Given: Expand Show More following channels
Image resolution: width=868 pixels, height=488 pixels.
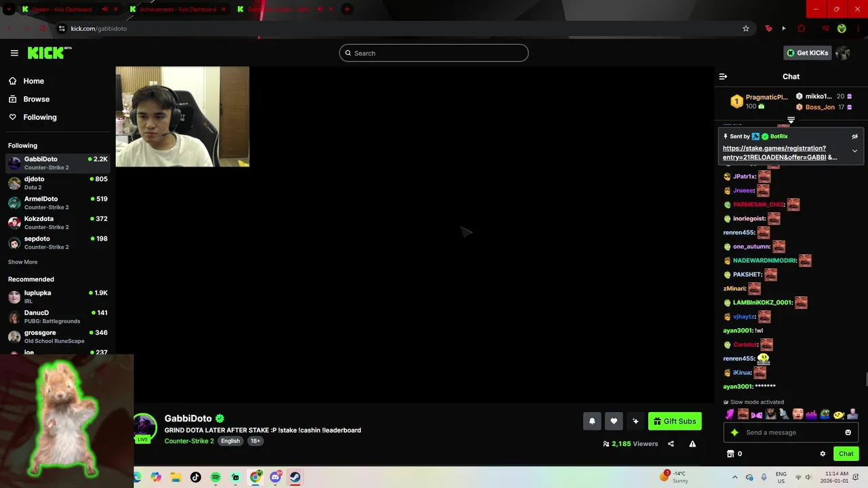Looking at the screenshot, I should click(22, 262).
